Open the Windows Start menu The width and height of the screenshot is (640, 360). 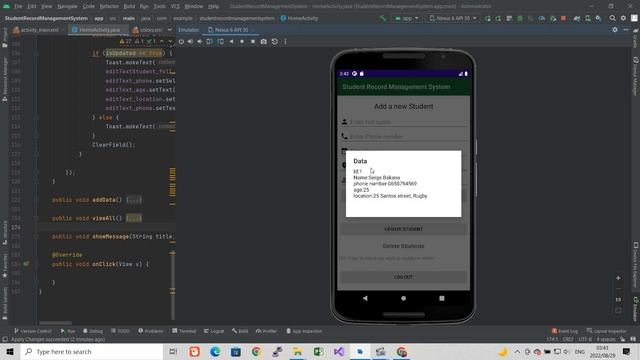coord(10,351)
